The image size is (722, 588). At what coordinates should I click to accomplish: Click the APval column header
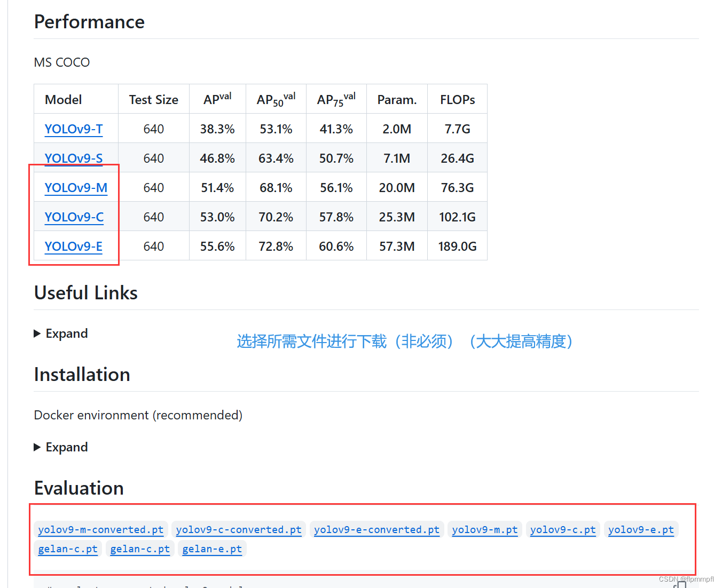[217, 99]
